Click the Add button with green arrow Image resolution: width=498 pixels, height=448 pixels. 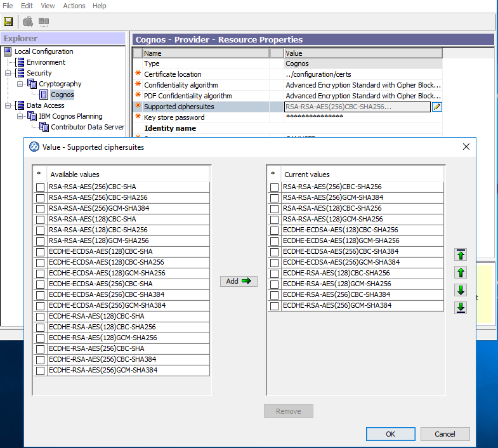coord(239,281)
